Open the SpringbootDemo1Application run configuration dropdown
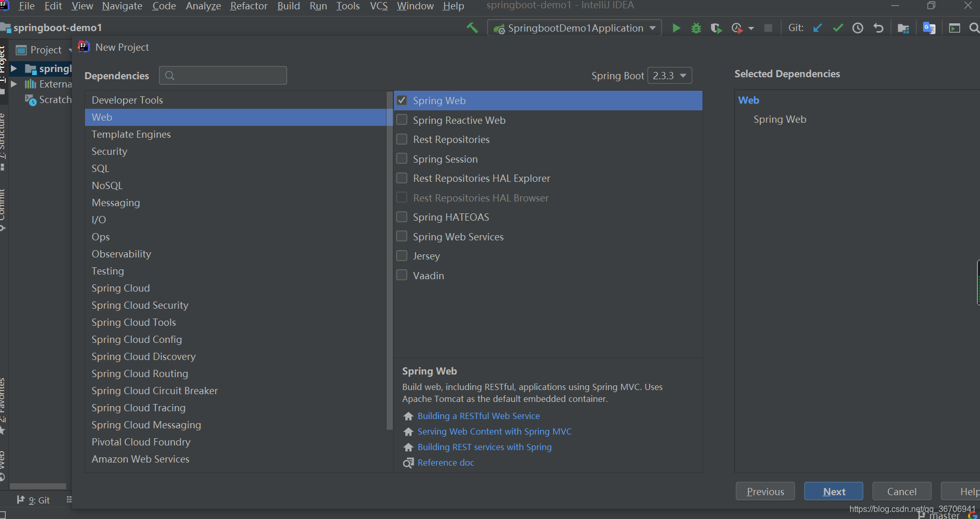Screen dimensions: 980x519 pos(575,28)
